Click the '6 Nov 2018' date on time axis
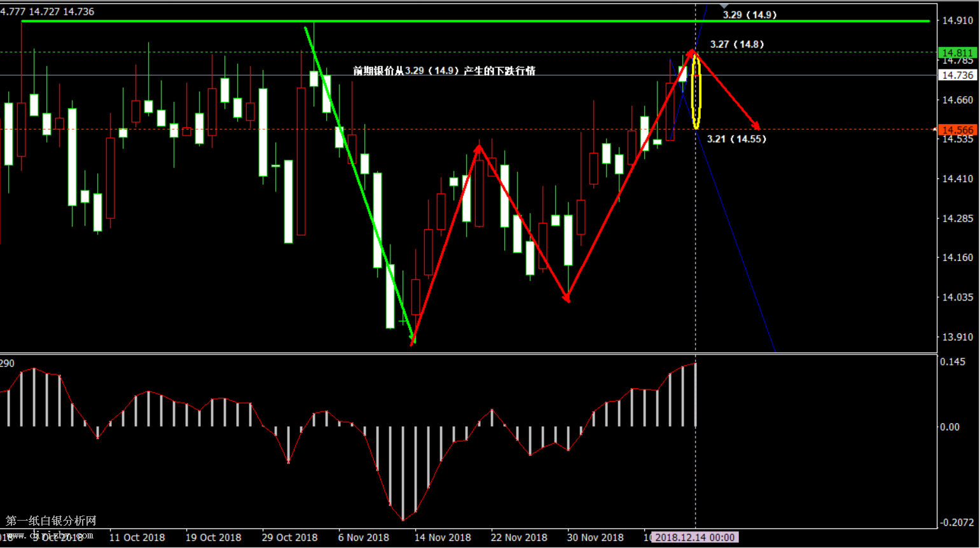The width and height of the screenshot is (980, 548). point(363,537)
